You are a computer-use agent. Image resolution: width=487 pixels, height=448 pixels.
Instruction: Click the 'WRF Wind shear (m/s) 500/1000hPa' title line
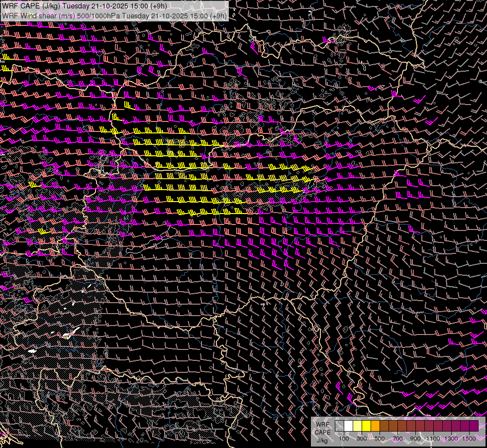click(x=114, y=15)
